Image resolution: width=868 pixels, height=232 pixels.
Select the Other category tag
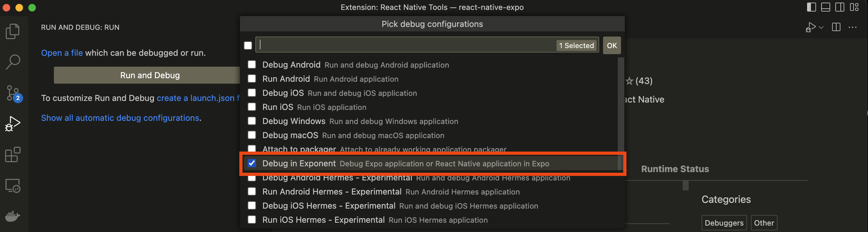pos(763,223)
